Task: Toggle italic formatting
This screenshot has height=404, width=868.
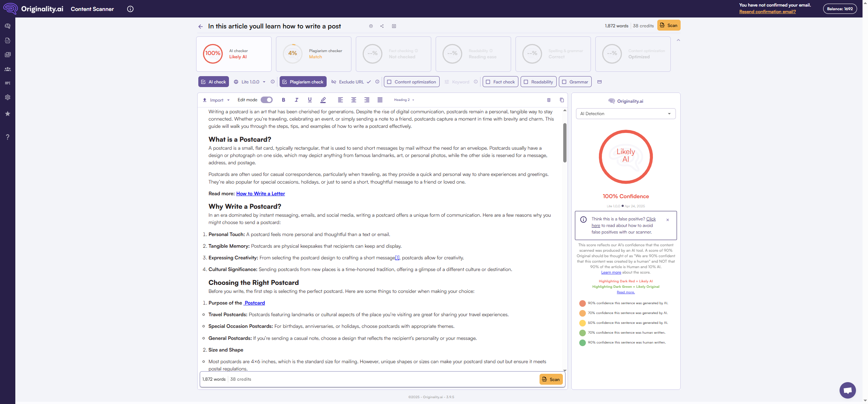Action: [x=296, y=100]
